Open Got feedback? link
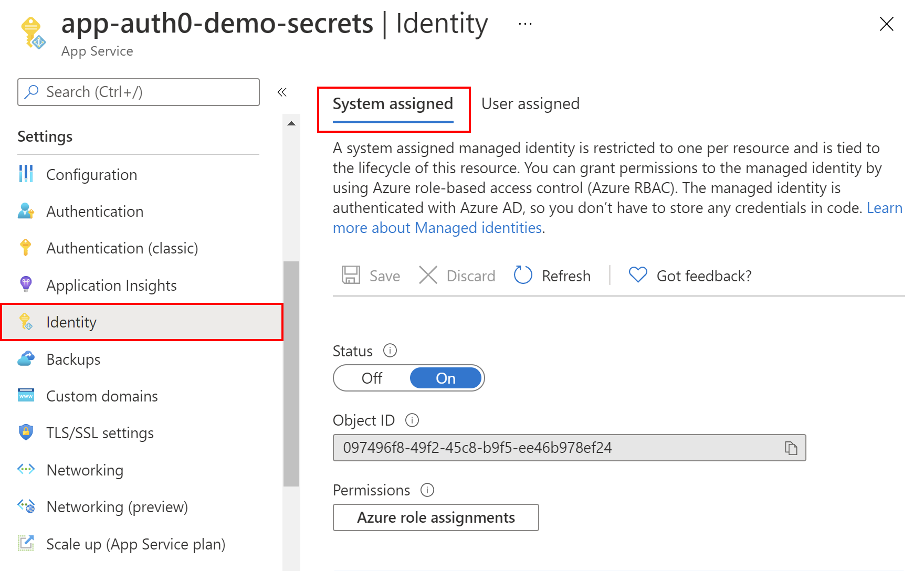This screenshot has height=571, width=924. pos(704,276)
